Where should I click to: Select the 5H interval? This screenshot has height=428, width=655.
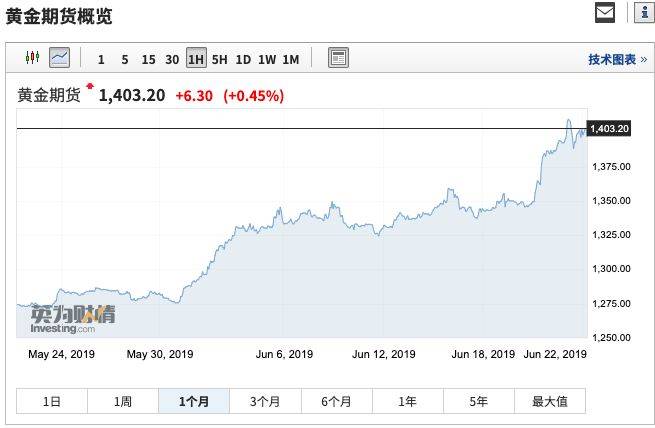pos(220,59)
